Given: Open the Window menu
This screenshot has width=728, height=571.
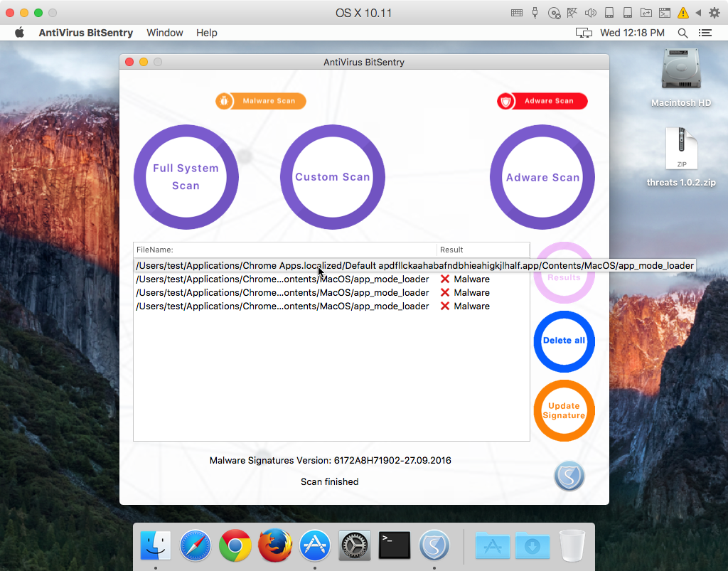Looking at the screenshot, I should [165, 33].
